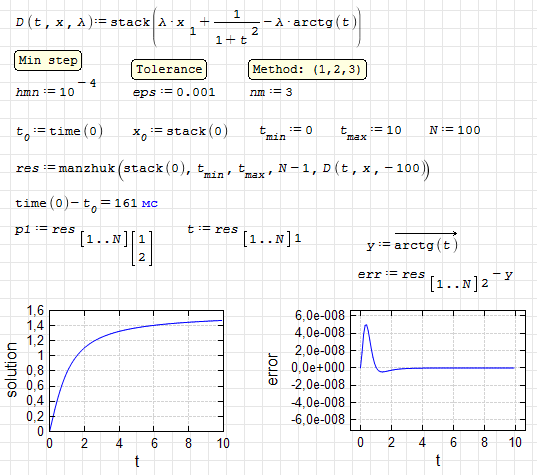
Task: Select the eps := 0.001 expression
Action: [x=174, y=92]
